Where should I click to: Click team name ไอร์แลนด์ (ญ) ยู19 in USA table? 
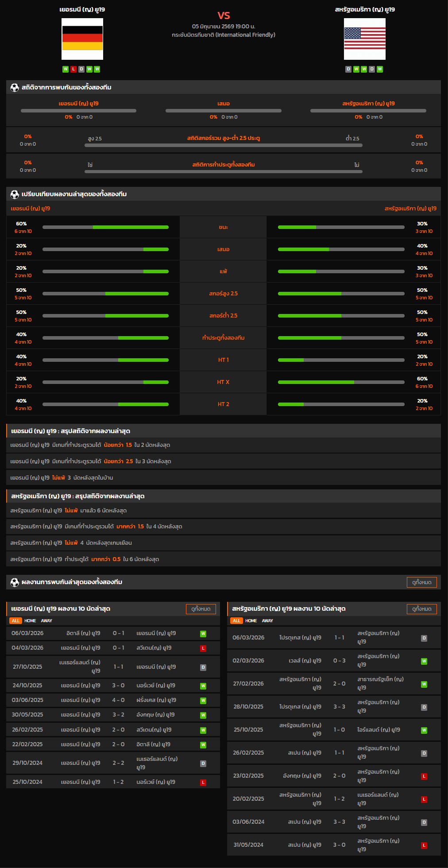click(378, 730)
